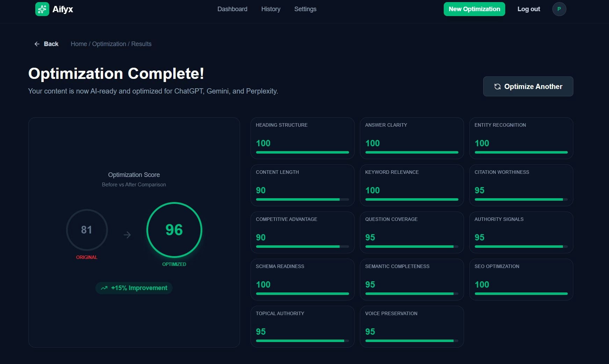Viewport: 609px width, 364px height.
Task: Click the +15% Improvement badge
Action: tap(134, 288)
